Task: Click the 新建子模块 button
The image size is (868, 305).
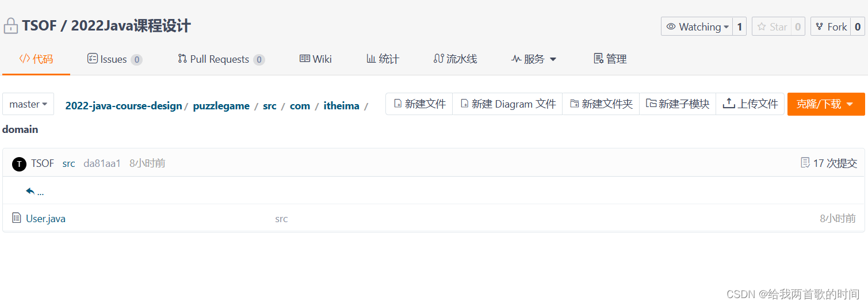Action: (x=678, y=104)
